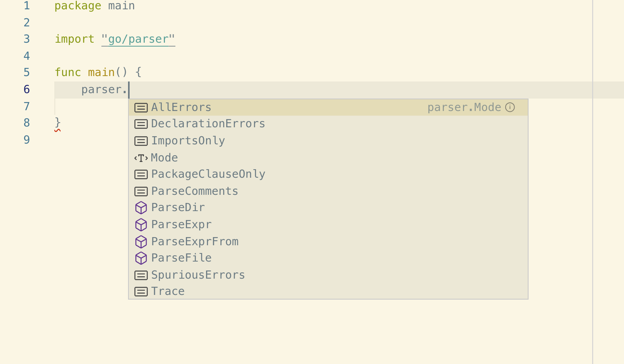Click the function cube icon beside ParseDir
The image size is (624, 364).
(141, 208)
